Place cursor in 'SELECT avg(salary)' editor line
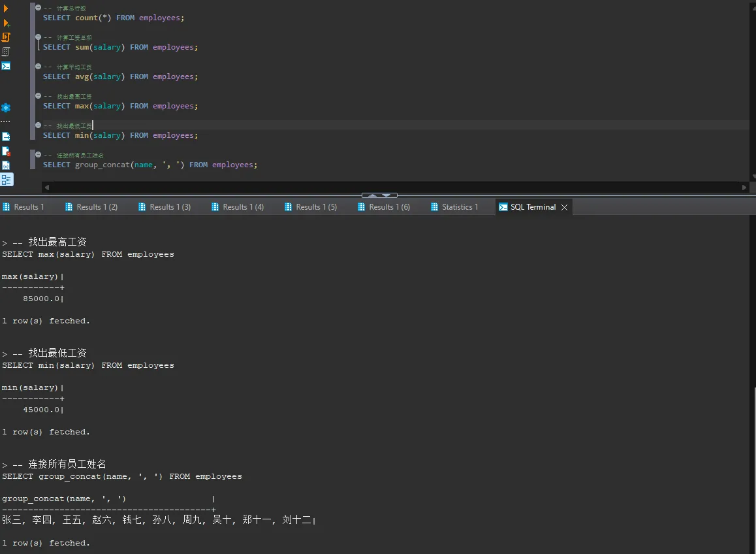The width and height of the screenshot is (756, 554). pyautogui.click(x=120, y=76)
